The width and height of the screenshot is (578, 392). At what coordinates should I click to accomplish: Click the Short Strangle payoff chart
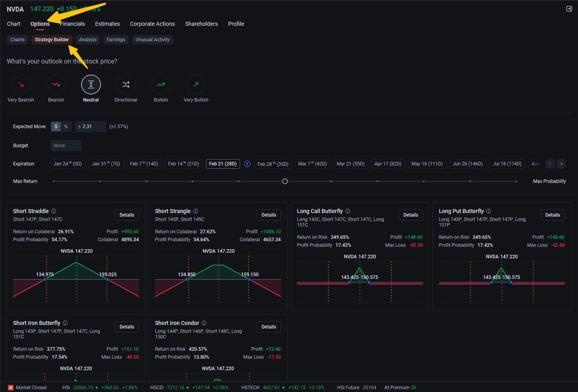[x=218, y=280]
